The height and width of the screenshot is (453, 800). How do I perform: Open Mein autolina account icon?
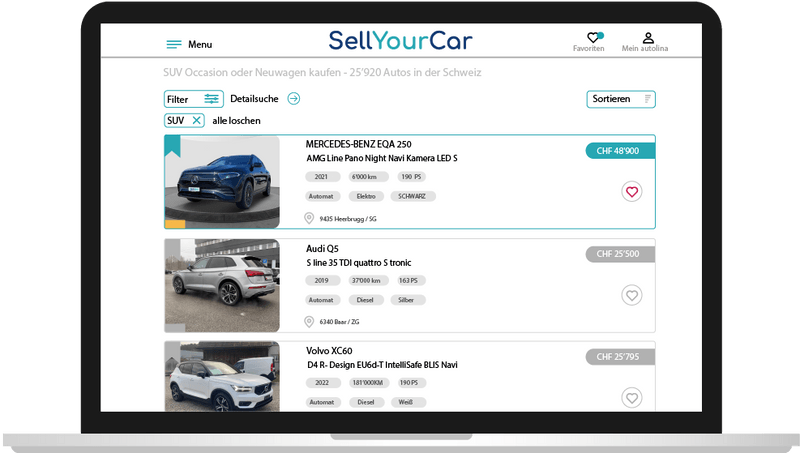pyautogui.click(x=648, y=38)
